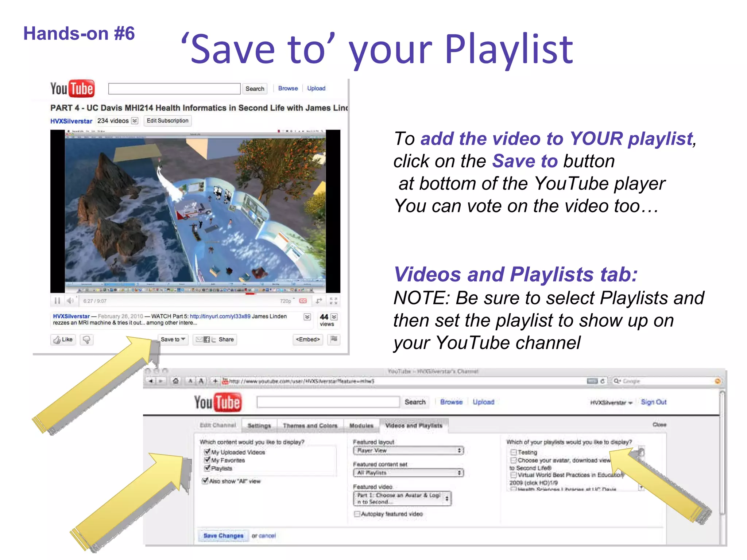The width and height of the screenshot is (747, 560).
Task: Expand the 234 videos dropdown arrow
Action: (x=135, y=121)
